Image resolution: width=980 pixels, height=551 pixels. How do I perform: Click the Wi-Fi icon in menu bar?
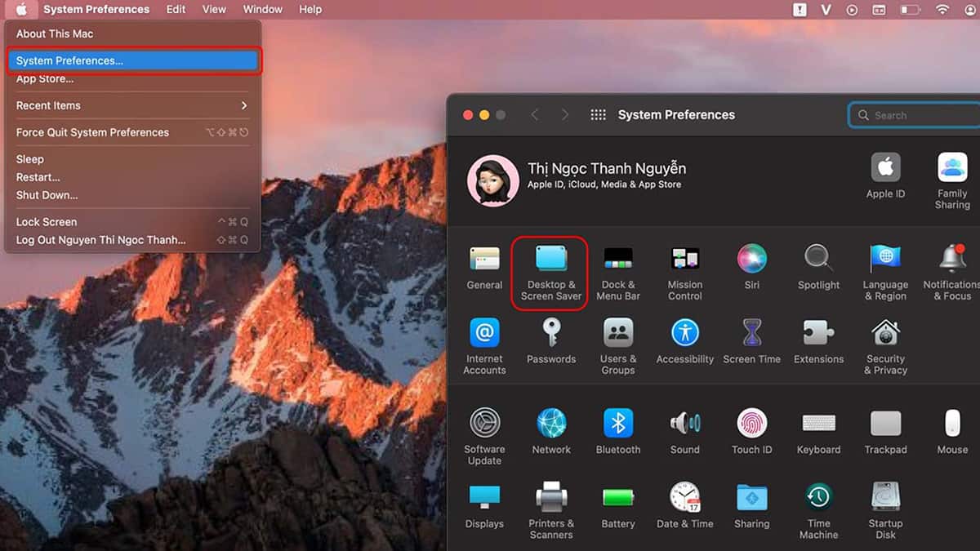tap(942, 10)
